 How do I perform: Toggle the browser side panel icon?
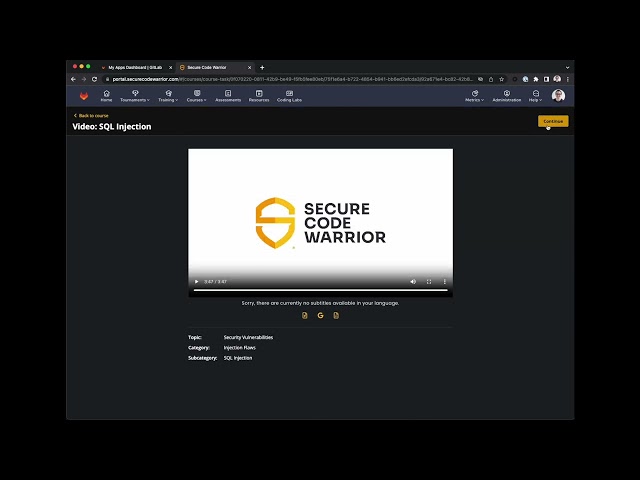pos(546,79)
